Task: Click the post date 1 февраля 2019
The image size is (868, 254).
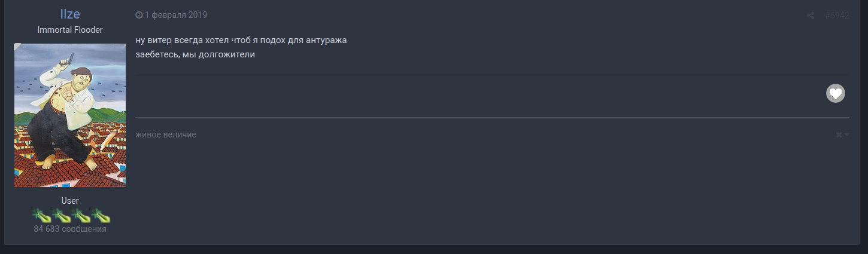Action: point(176,15)
